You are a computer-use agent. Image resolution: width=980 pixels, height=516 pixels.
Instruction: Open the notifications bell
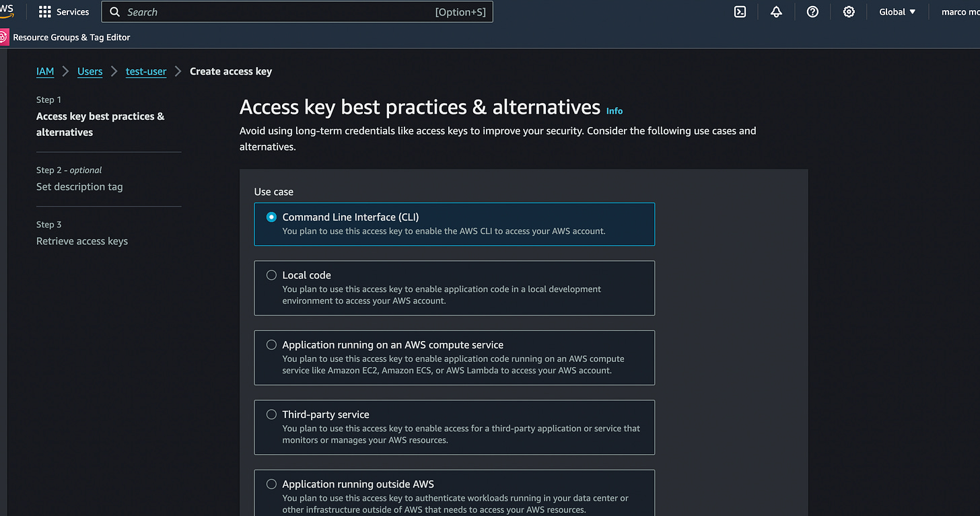(x=776, y=11)
